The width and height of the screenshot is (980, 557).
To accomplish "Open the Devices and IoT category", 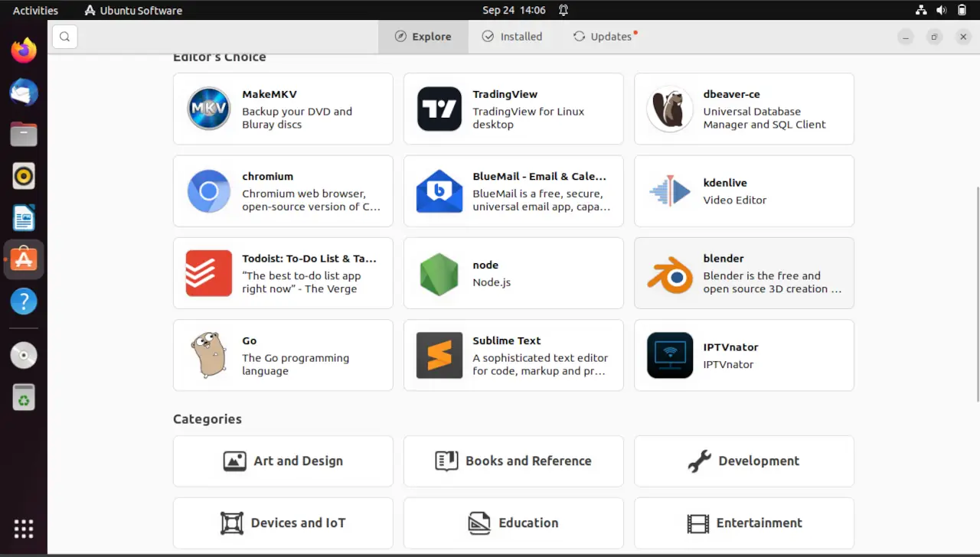I will pos(283,523).
